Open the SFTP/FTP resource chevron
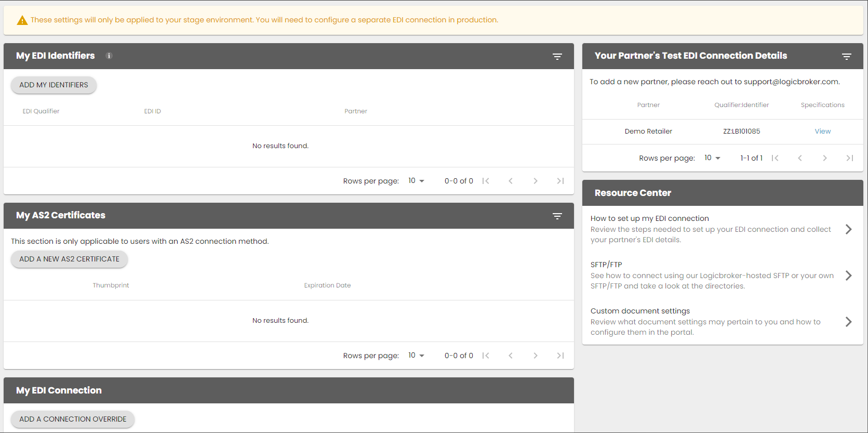The width and height of the screenshot is (868, 433). tap(848, 275)
